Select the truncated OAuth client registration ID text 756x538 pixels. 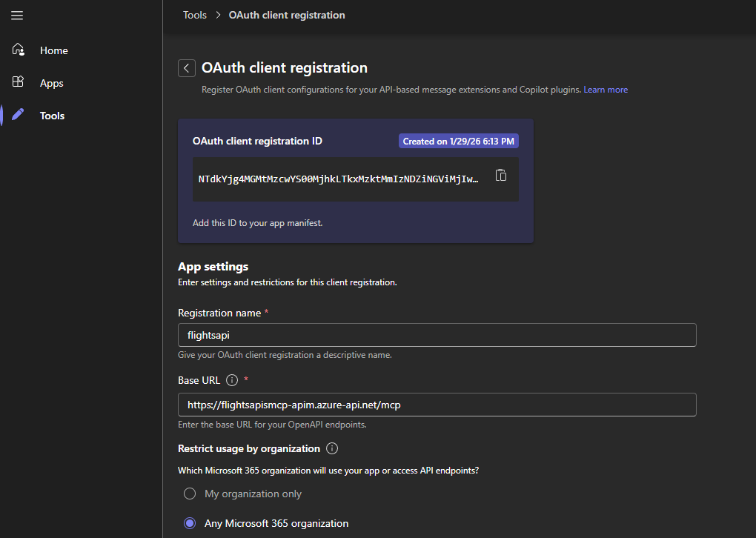click(337, 179)
